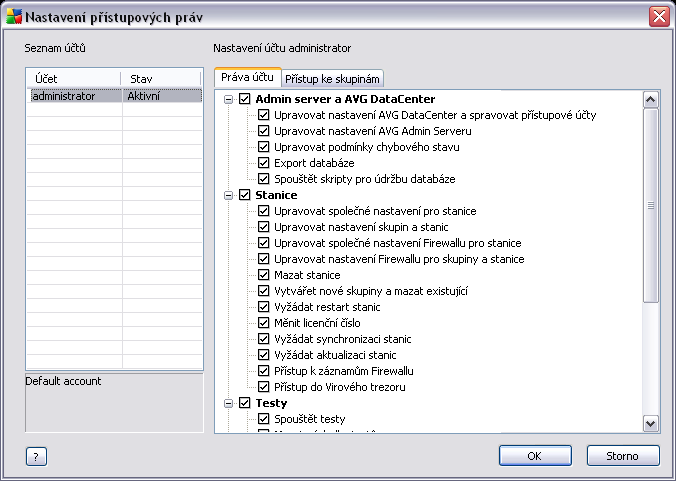Toggle Přístup do Virového trezoru checkbox
This screenshot has width=676, height=481.
[x=263, y=387]
